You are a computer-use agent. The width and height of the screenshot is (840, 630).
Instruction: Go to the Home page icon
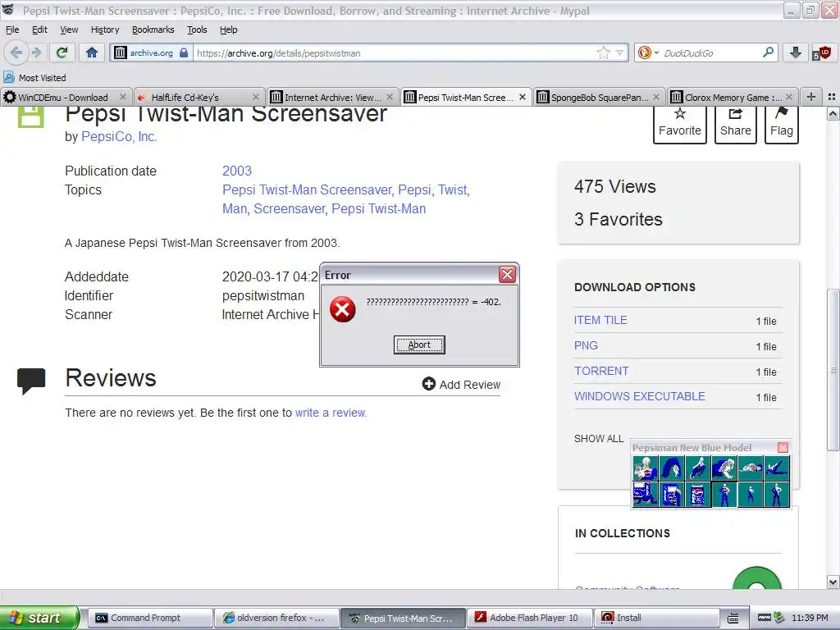(x=92, y=52)
